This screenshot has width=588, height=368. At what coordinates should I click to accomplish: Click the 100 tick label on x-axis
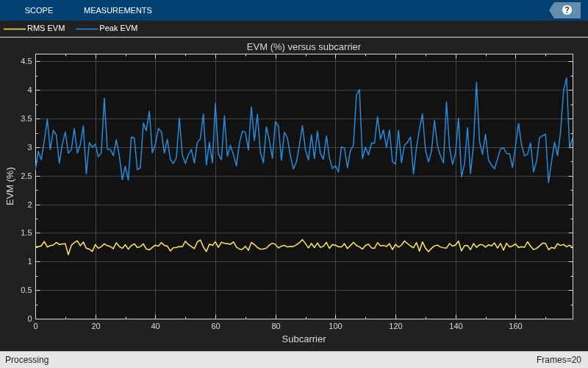335,326
